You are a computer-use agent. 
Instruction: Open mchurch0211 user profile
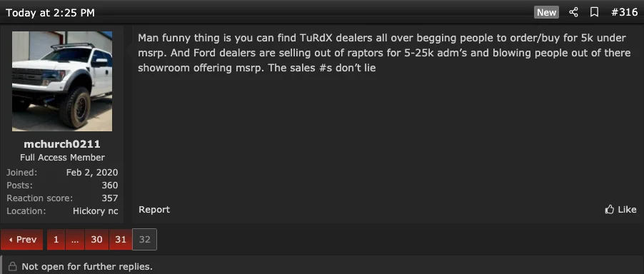pyautogui.click(x=62, y=144)
